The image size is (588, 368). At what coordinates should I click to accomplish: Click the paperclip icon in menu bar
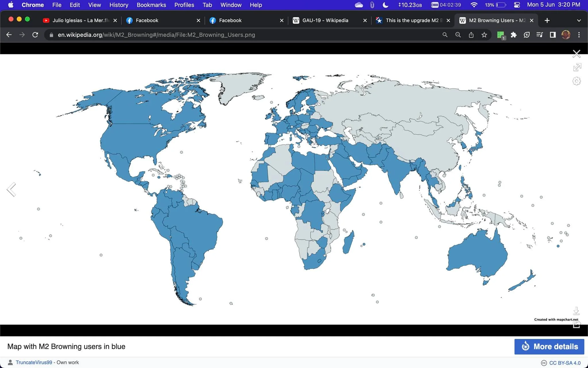tap(372, 5)
